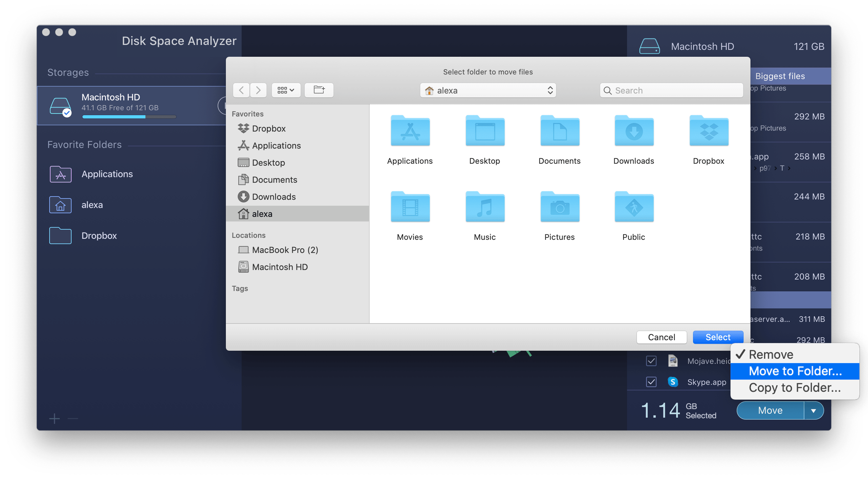Select the Applications folder icon in the file browser
This screenshot has height=479, width=868.
410,131
